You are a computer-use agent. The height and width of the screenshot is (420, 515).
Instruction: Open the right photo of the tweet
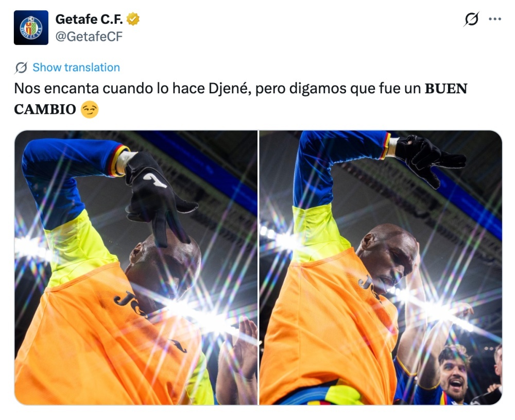tap(381, 267)
